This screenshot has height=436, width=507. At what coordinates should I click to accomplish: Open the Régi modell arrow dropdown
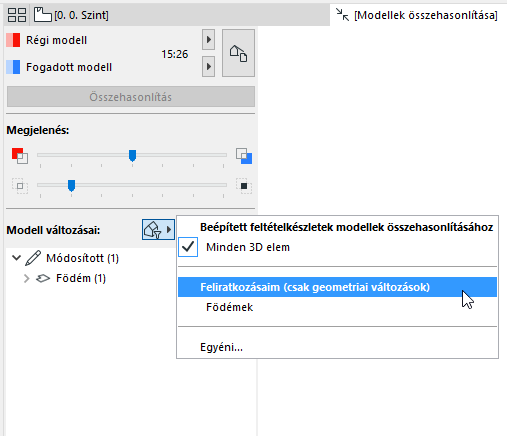tap(208, 40)
